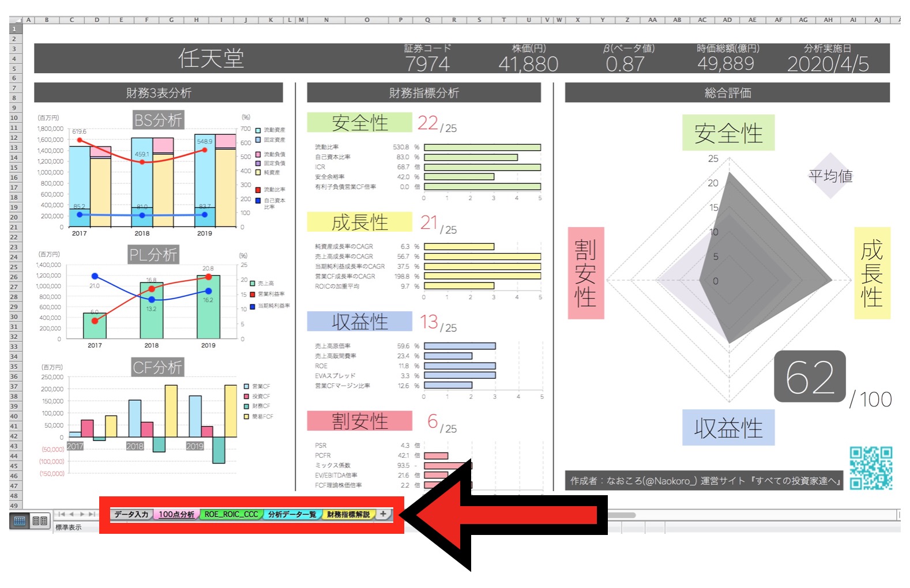
Task: Add a new sheet with plus button
Action: 383,514
